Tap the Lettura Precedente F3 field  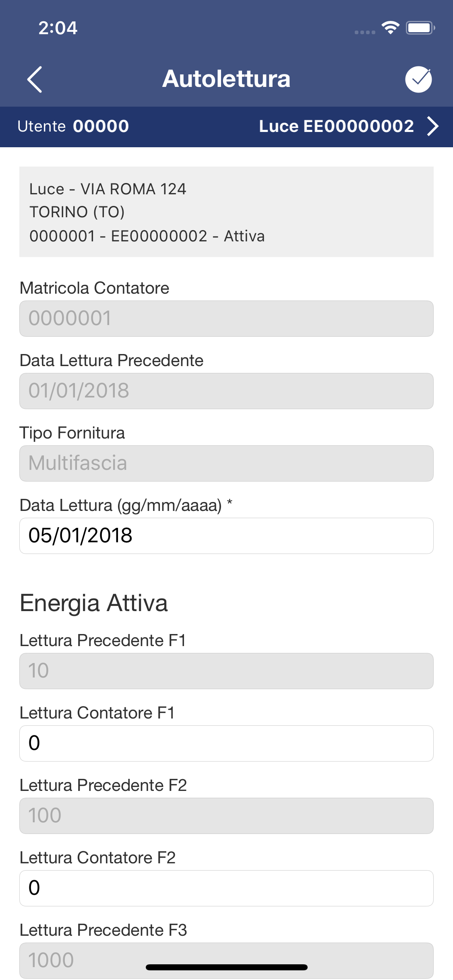[x=226, y=961]
